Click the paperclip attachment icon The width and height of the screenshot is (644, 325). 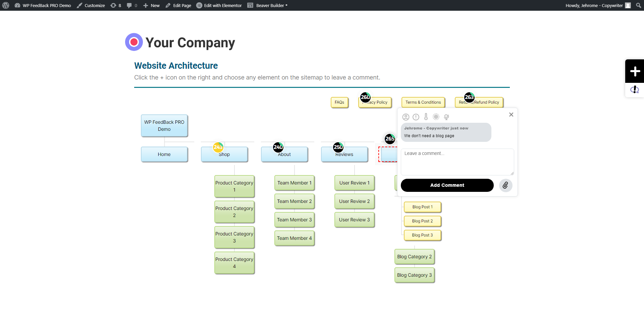[505, 185]
